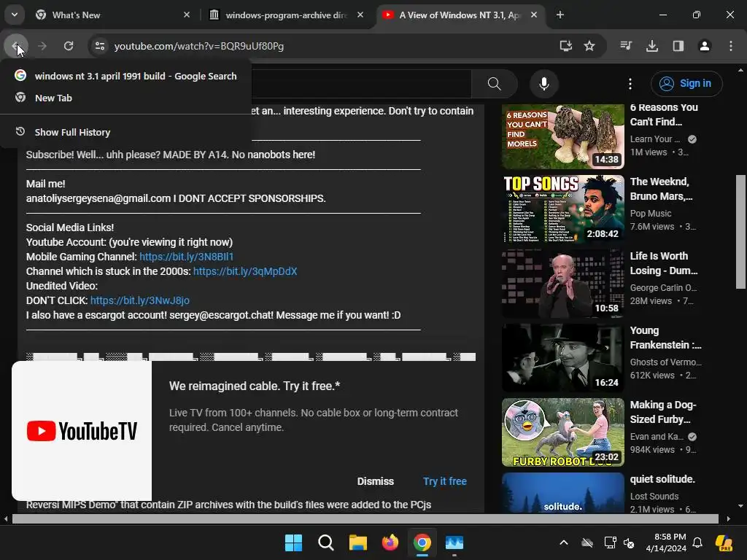747x560 pixels.
Task: Bookmark this page with the star icon
Action: tap(589, 46)
